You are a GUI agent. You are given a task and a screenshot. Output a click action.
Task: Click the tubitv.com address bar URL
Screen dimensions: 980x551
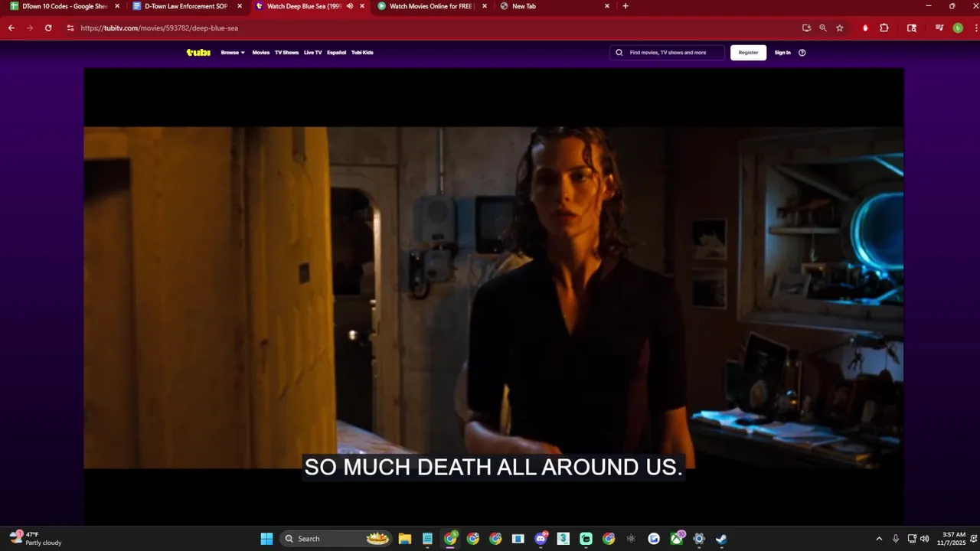coord(159,28)
